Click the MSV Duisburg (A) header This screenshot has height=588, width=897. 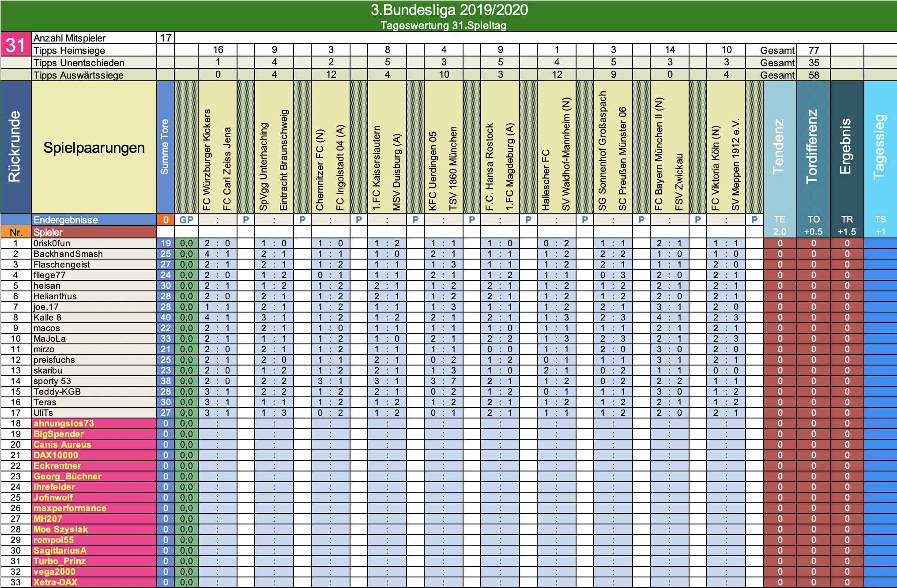click(x=396, y=173)
